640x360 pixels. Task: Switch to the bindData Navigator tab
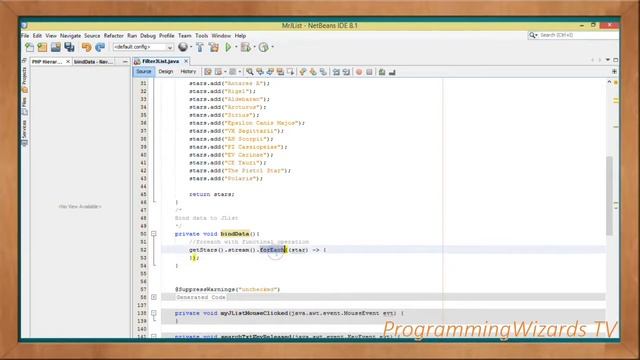[x=93, y=62]
